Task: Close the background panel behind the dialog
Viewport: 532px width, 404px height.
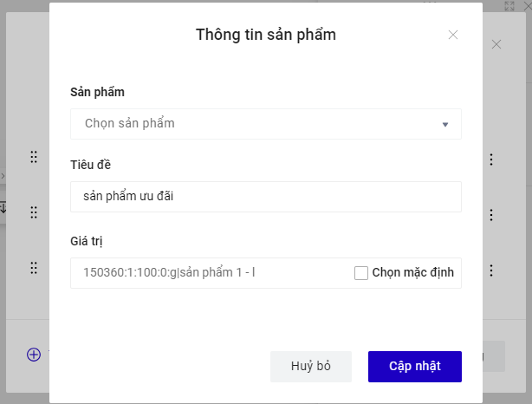Action: pyautogui.click(x=496, y=44)
